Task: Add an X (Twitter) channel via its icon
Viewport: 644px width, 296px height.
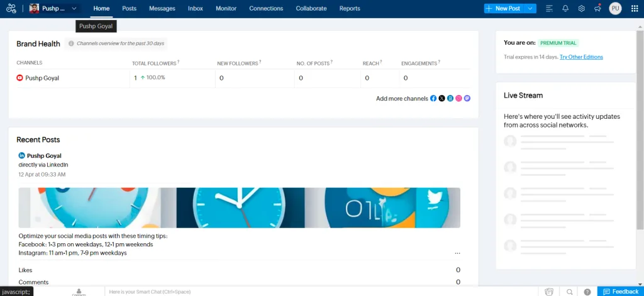Action: click(x=441, y=99)
